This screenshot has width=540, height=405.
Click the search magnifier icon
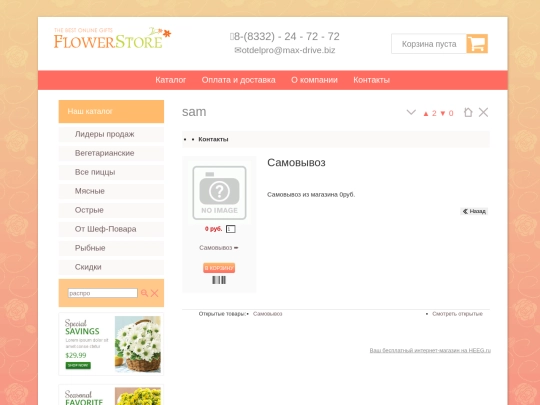[144, 293]
